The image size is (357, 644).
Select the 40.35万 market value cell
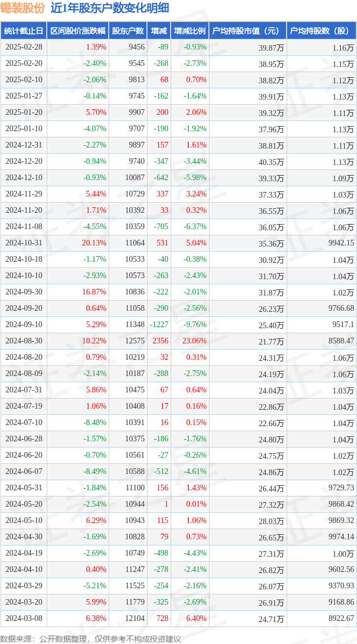pyautogui.click(x=271, y=162)
